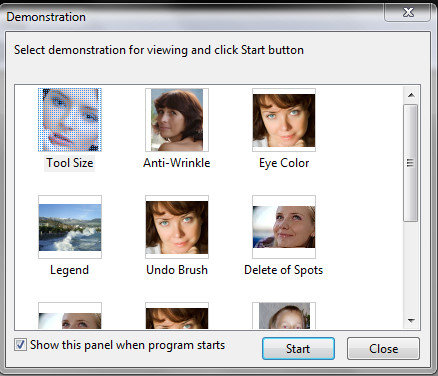The image size is (438, 376).
Task: Click the vertical scrollbar thumb
Action: pos(410,163)
